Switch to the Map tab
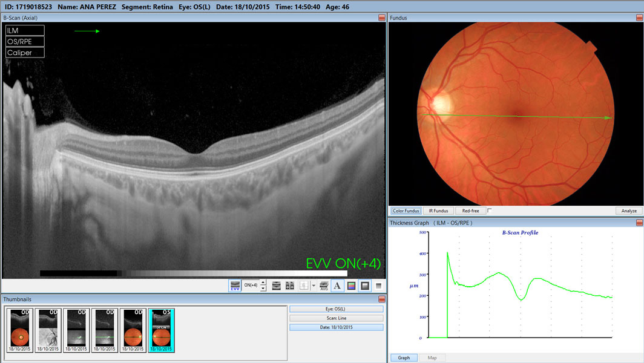Viewport: 644px width, 363px height. pyautogui.click(x=432, y=358)
